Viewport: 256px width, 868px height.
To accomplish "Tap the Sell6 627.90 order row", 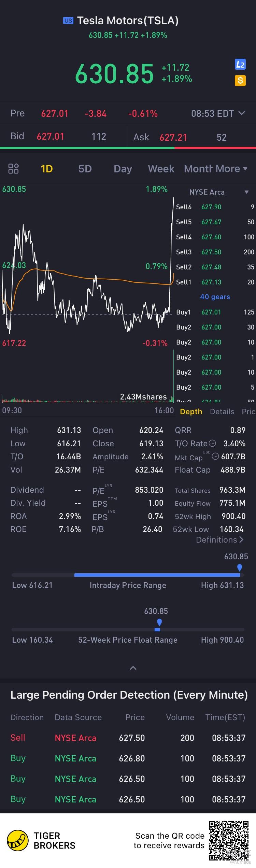I will (215, 207).
